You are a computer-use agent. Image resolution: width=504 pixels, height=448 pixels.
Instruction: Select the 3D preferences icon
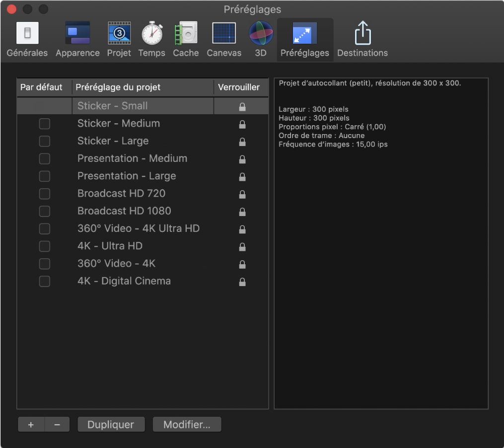261,40
